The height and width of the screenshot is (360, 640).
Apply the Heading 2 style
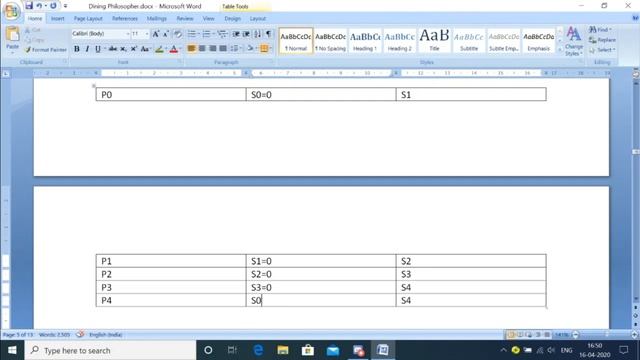click(x=400, y=40)
